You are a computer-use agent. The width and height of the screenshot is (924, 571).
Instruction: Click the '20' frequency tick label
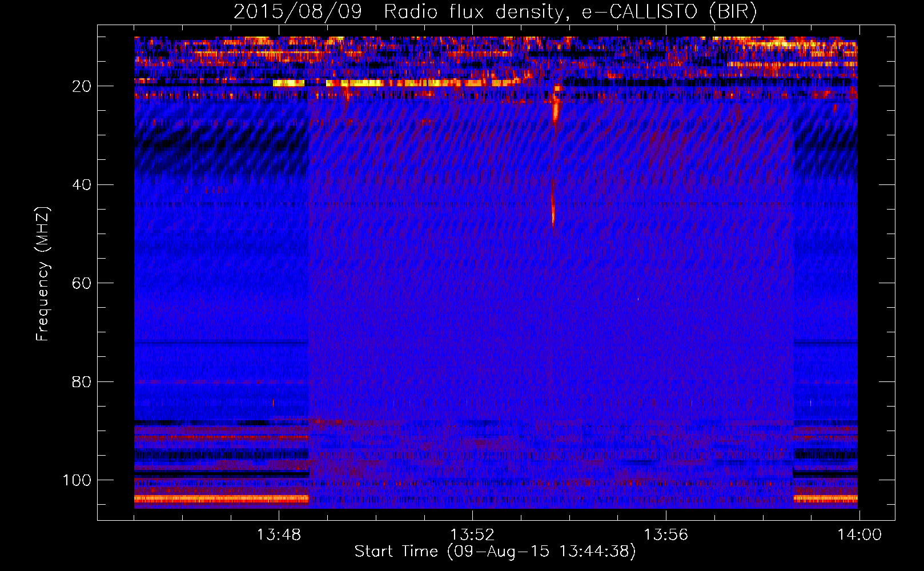[x=82, y=86]
